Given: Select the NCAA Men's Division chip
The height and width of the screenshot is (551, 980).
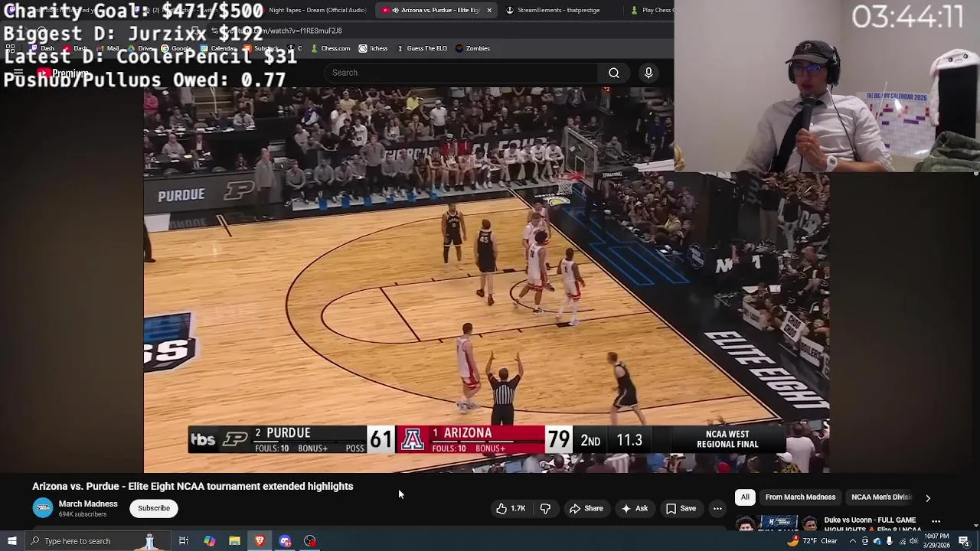Looking at the screenshot, I should pyautogui.click(x=881, y=497).
